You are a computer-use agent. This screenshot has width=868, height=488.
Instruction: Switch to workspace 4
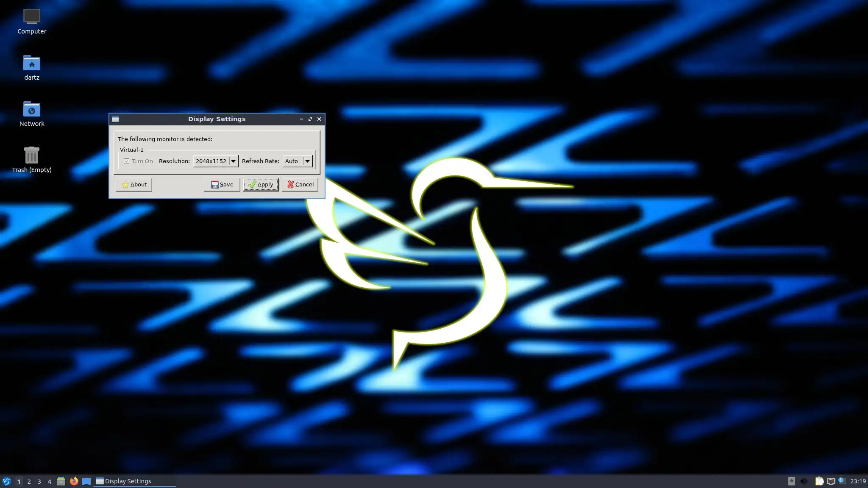pos(49,481)
